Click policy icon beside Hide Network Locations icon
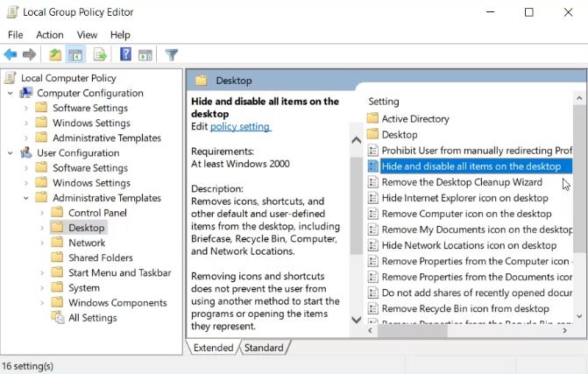This screenshot has height=374, width=588. (372, 245)
